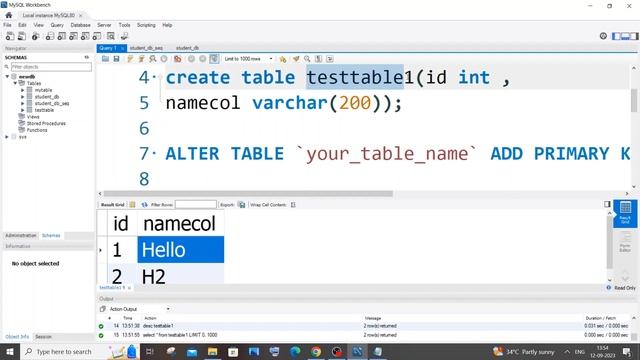Click the reconnect to DBMS toolbar icon
Viewport: 640px width, 360px height.
click(x=124, y=36)
